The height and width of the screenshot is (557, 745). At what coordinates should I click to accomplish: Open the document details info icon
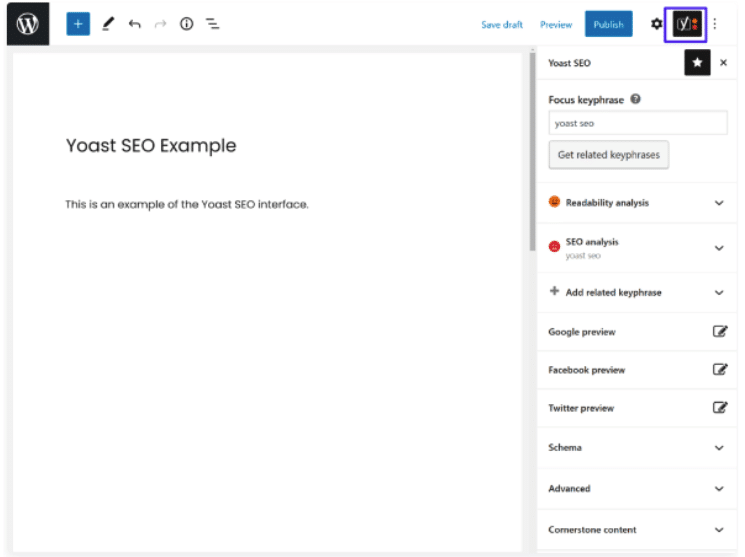[x=186, y=24]
